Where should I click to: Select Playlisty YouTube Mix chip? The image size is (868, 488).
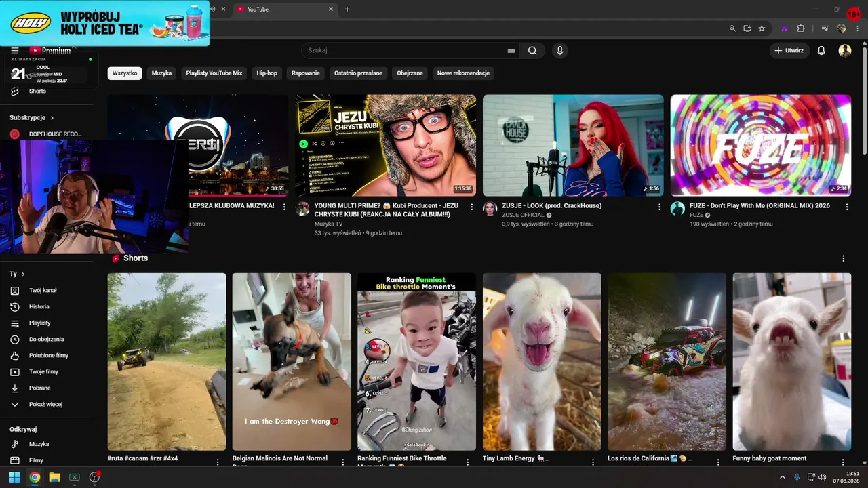(x=214, y=73)
